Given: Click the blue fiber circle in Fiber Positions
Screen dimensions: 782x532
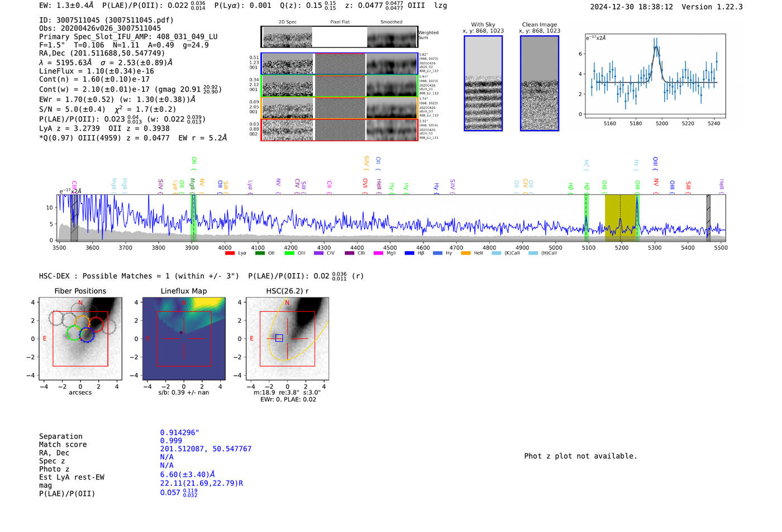Looking at the screenshot, I should coord(87,335).
